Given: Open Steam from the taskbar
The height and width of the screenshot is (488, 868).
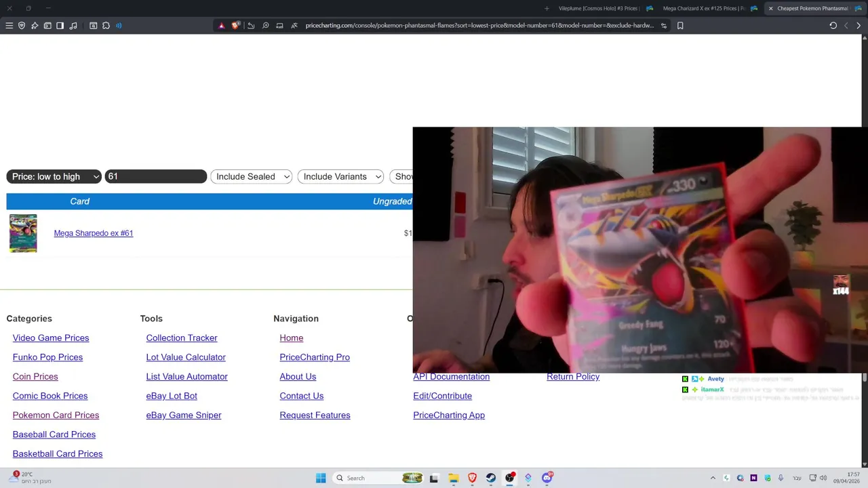Looking at the screenshot, I should [x=491, y=478].
